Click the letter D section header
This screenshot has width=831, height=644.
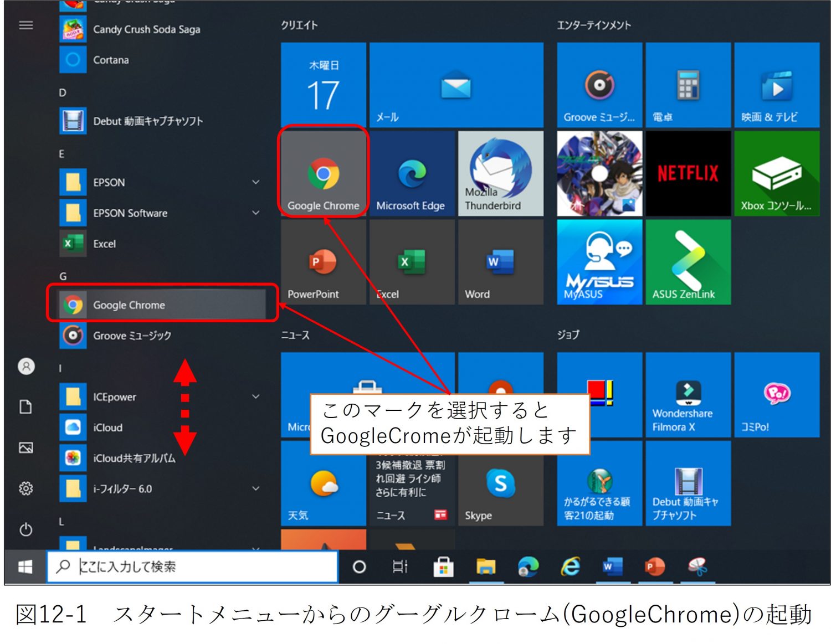click(63, 92)
